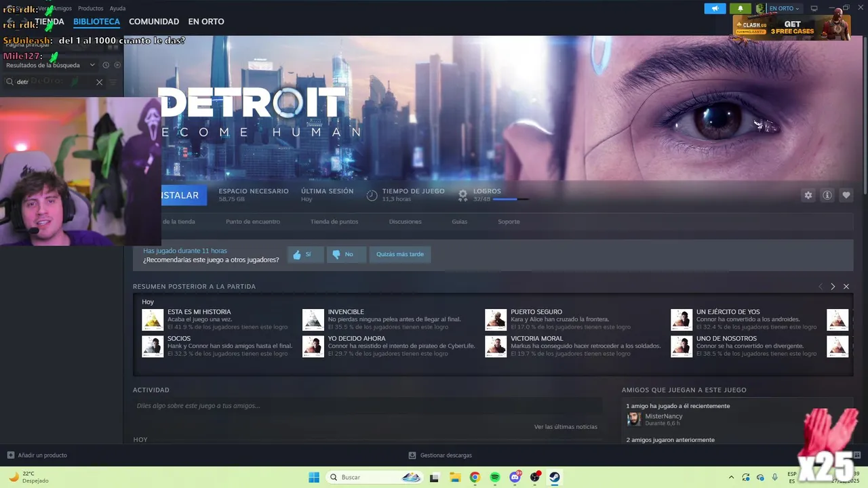Open Soporte tab
This screenshot has width=868, height=488.
[509, 222]
